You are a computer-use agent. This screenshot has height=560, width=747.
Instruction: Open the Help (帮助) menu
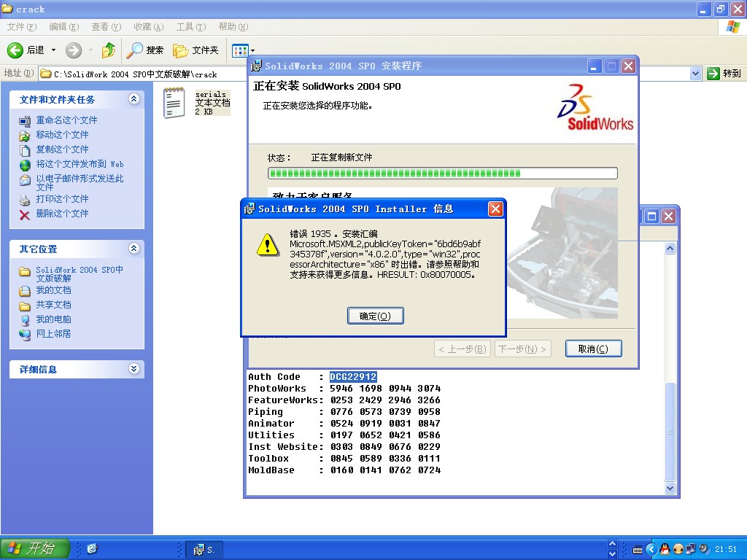(x=233, y=27)
